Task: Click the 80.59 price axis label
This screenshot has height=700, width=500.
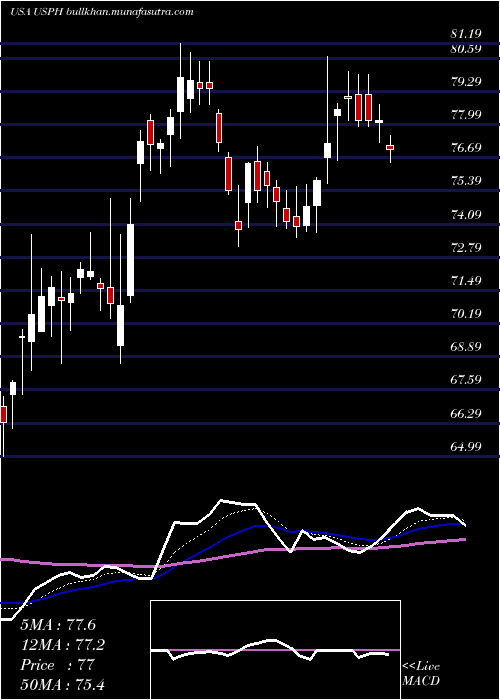Action: (x=466, y=49)
